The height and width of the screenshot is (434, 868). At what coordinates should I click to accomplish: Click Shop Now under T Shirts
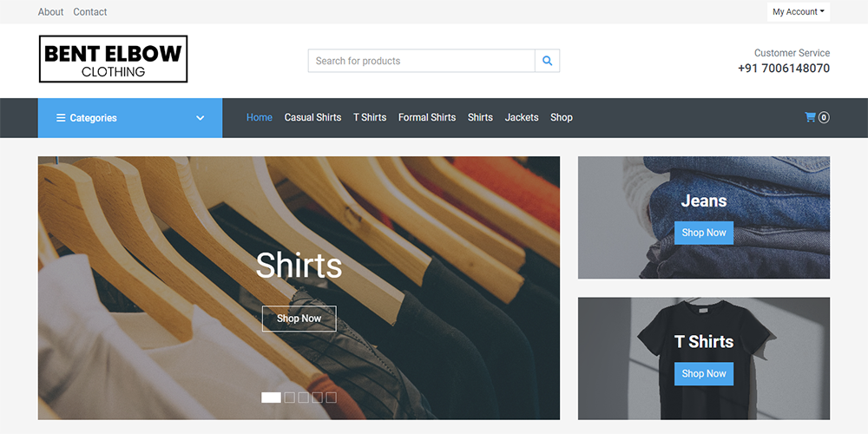click(703, 373)
